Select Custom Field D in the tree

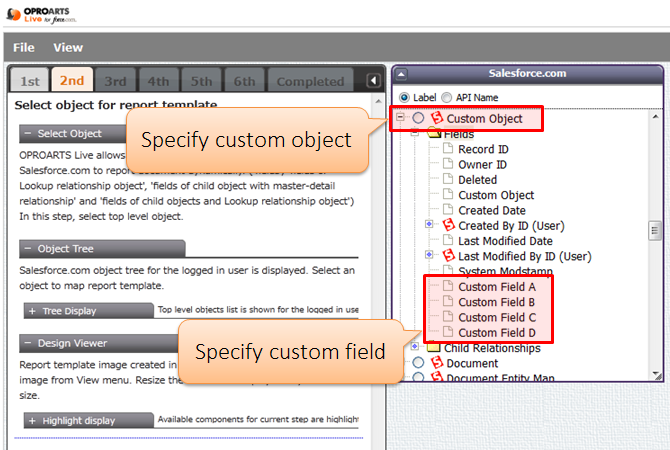click(x=497, y=333)
